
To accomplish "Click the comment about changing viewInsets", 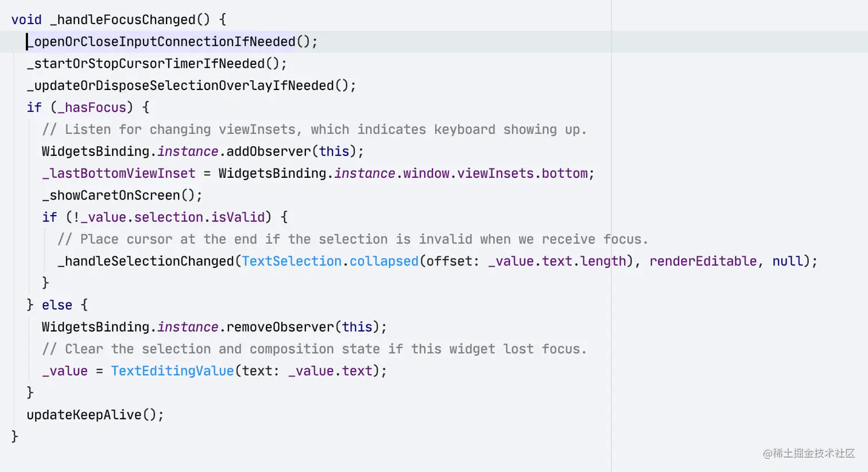I will click(x=314, y=130).
